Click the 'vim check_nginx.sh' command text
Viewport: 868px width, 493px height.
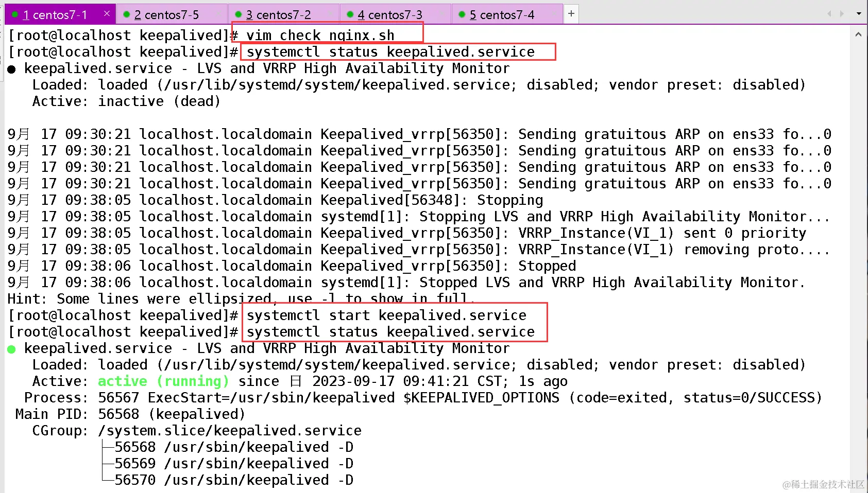point(320,36)
